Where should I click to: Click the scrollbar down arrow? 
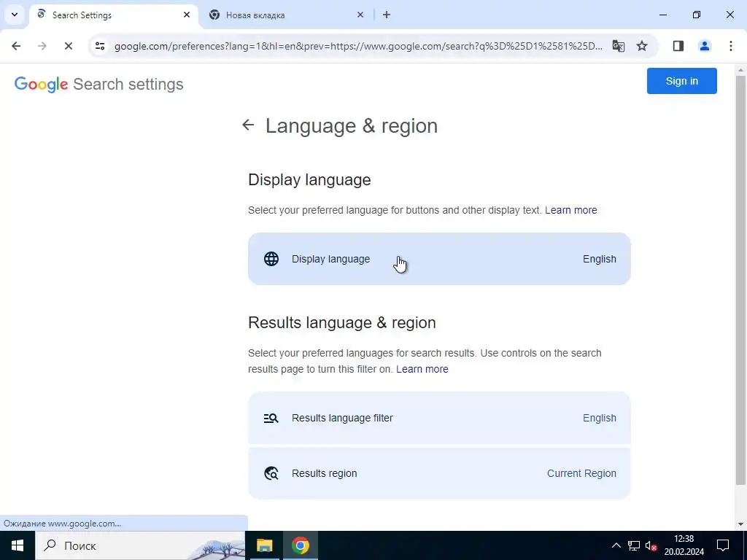(x=740, y=524)
